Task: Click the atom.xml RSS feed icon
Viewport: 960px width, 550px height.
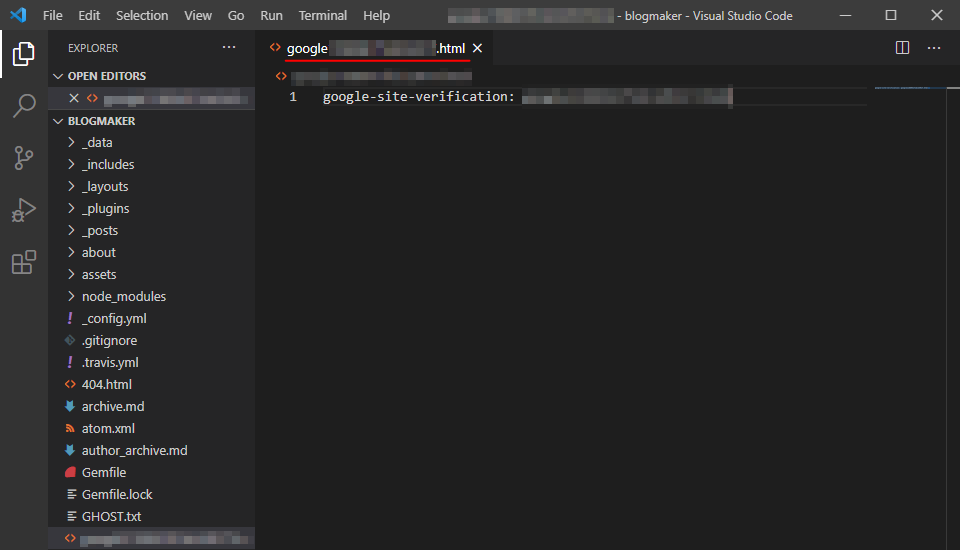Action: [70, 428]
